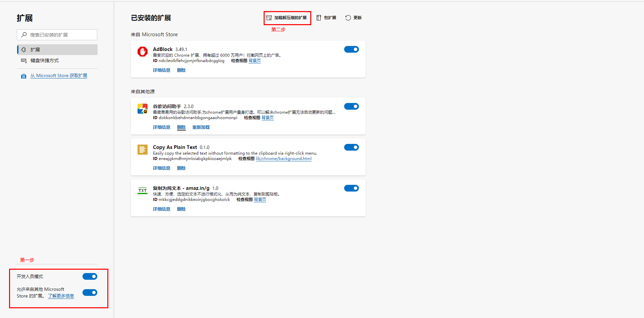Click 删除 for Copy As Plain Text

pos(181,168)
